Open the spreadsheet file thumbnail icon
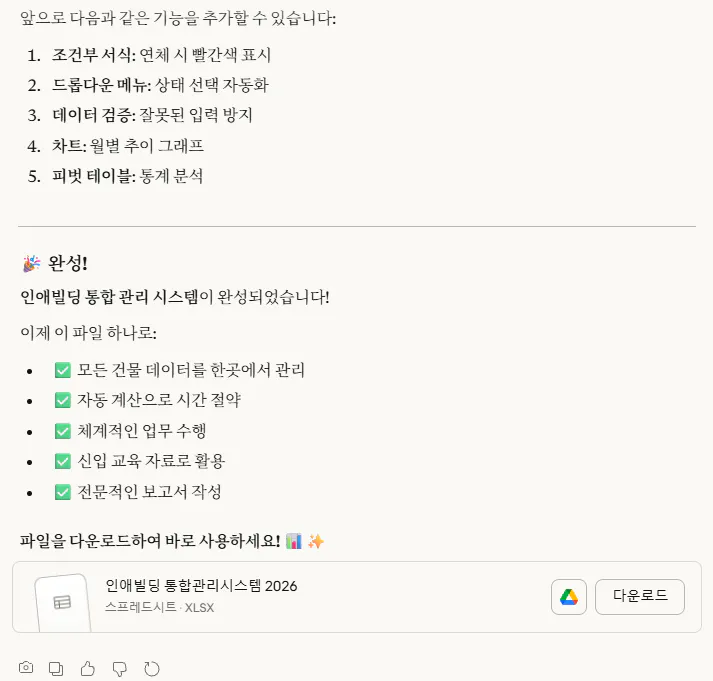This screenshot has height=681, width=713. (x=62, y=601)
